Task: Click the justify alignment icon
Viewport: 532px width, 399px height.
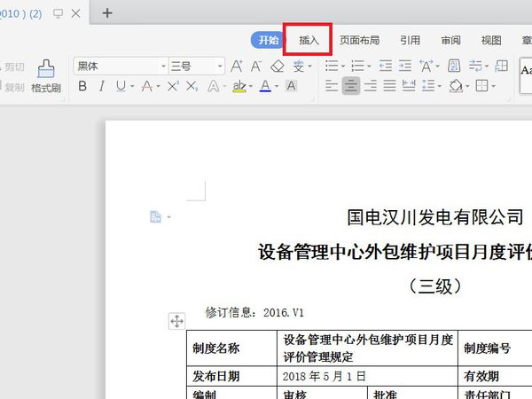Action: pyautogui.click(x=389, y=86)
